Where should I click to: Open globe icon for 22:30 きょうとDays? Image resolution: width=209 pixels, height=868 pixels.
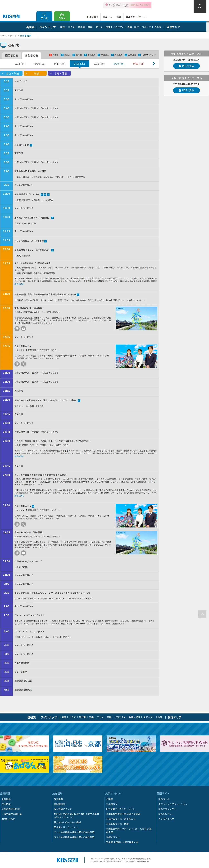[x=17, y=524]
